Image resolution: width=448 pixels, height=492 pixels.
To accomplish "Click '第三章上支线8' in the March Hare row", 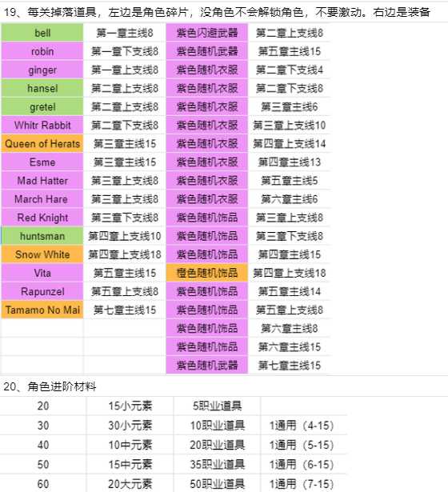I will point(125,199).
